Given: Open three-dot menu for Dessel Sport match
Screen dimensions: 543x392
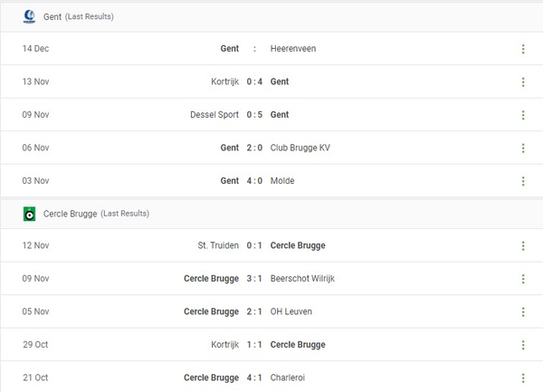Looking at the screenshot, I should coord(523,115).
